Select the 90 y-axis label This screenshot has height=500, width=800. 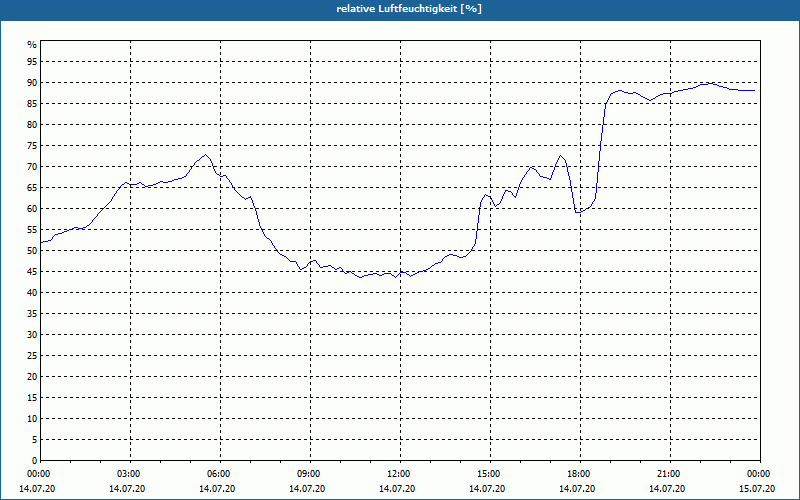[x=32, y=83]
